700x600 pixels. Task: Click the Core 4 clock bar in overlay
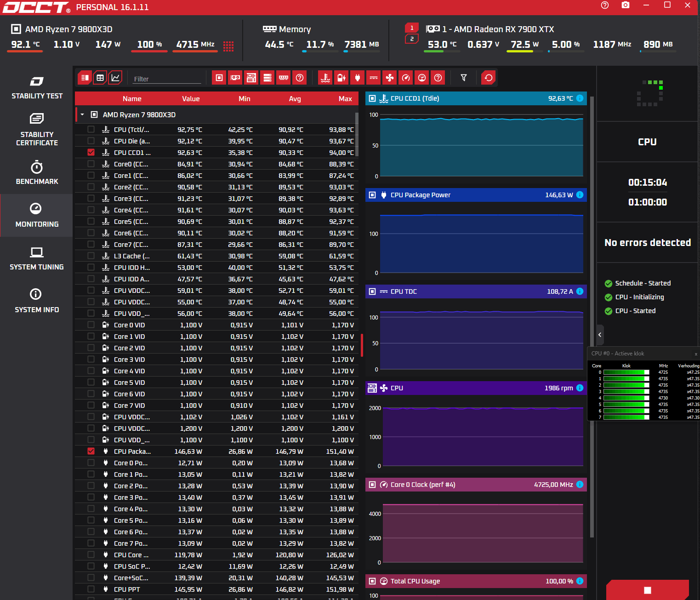click(x=626, y=398)
